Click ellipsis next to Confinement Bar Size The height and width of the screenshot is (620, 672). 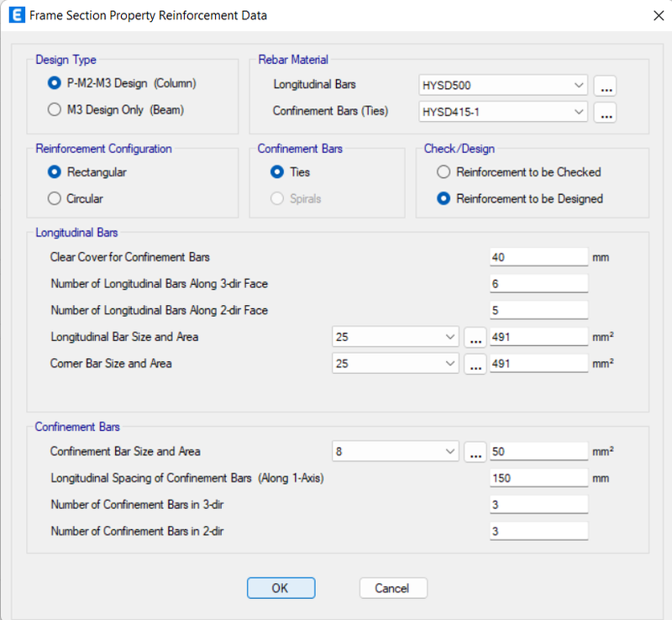475,452
